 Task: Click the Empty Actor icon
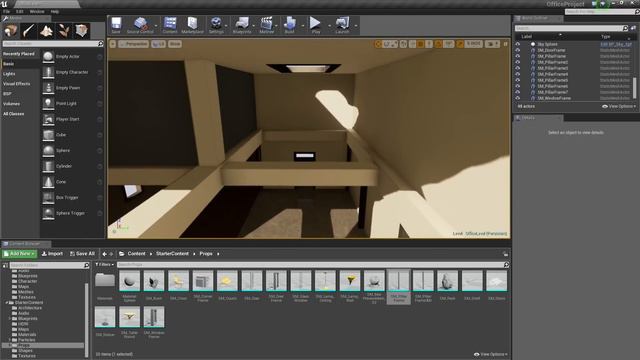click(48, 56)
